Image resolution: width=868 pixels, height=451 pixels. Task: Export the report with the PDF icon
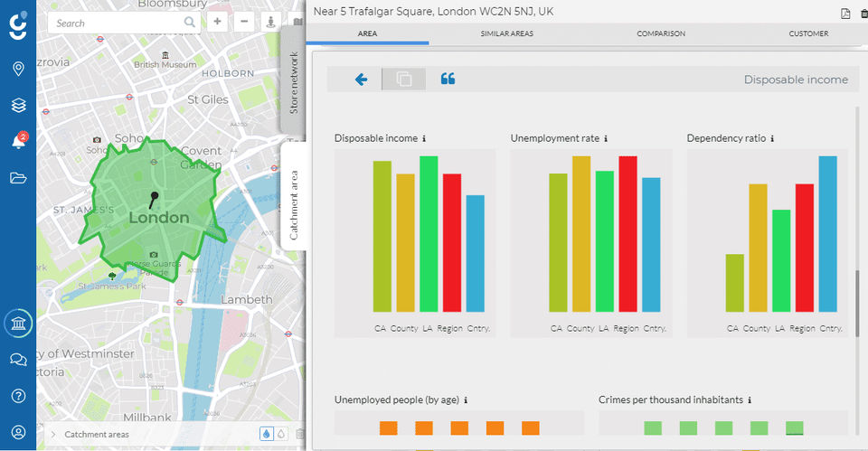(845, 14)
